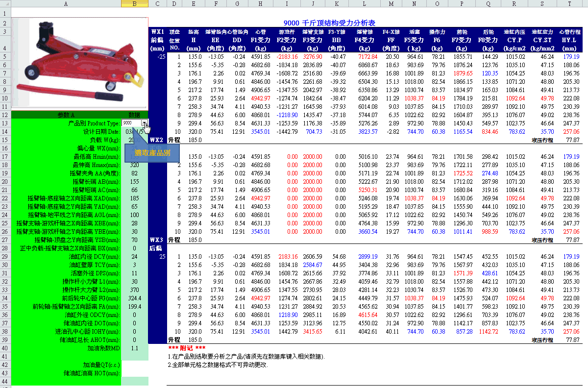Click note line starting with 1.在产品别
Image resolution: width=588 pixels, height=388 pixels.
(x=246, y=356)
